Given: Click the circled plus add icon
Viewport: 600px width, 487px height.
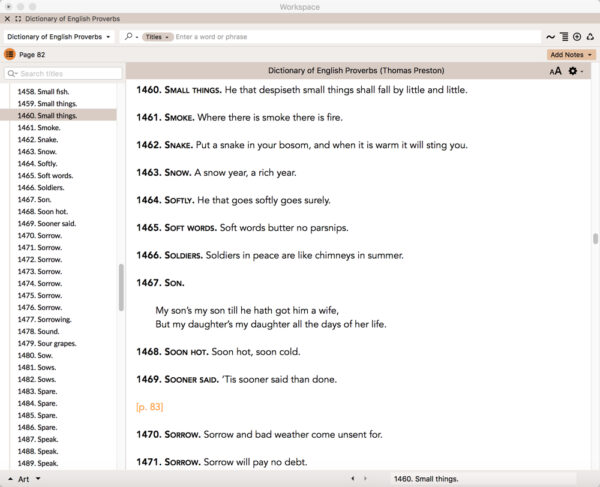Looking at the screenshot, I should click(x=577, y=37).
